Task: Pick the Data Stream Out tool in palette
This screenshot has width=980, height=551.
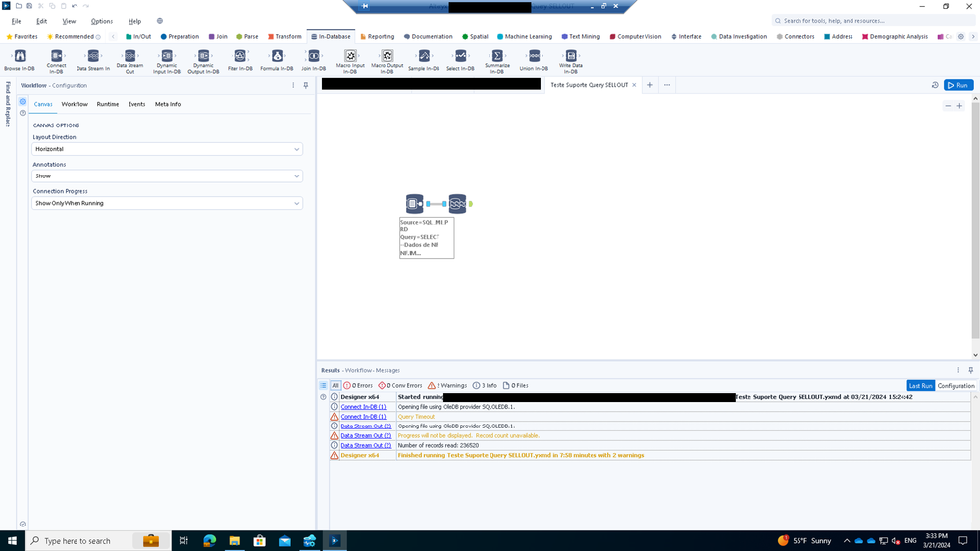Action: pyautogui.click(x=130, y=61)
